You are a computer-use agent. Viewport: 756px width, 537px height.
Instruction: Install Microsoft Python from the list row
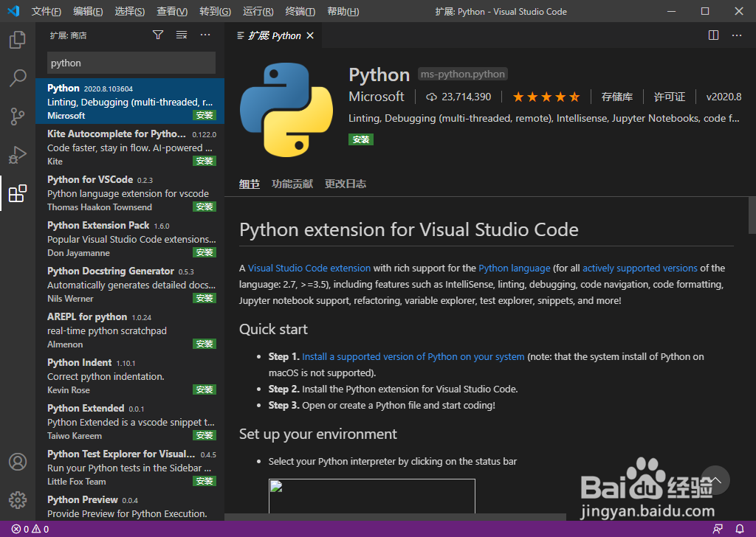[205, 115]
